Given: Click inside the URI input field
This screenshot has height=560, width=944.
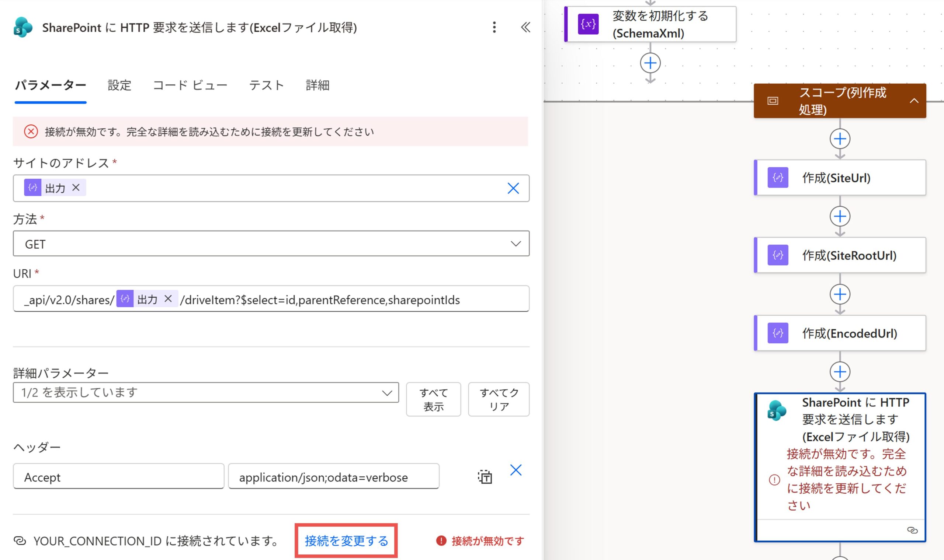Looking at the screenshot, I should tap(271, 299).
